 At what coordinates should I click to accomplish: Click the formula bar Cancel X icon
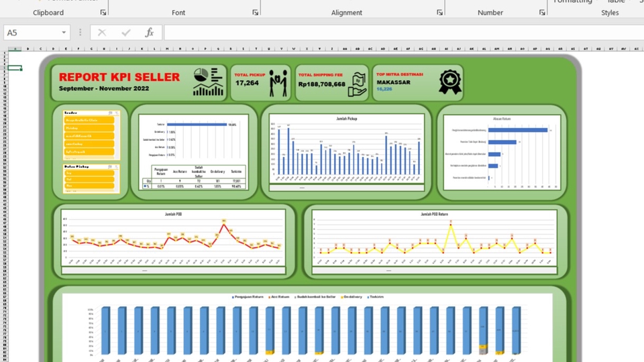(x=102, y=32)
